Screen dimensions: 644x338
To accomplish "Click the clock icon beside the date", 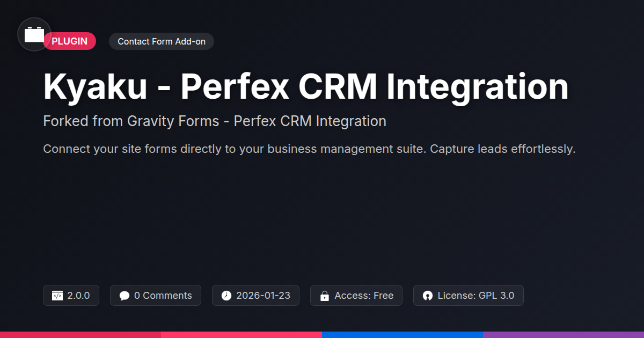I will pyautogui.click(x=226, y=296).
